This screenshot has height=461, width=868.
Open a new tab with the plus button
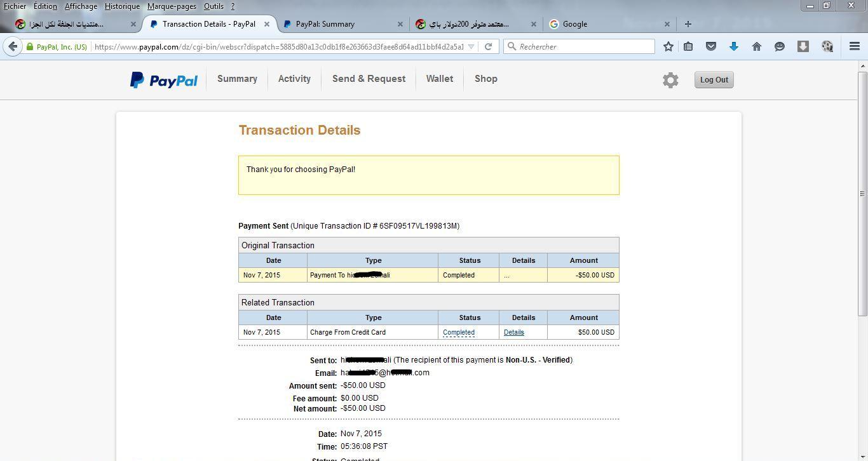tap(688, 24)
